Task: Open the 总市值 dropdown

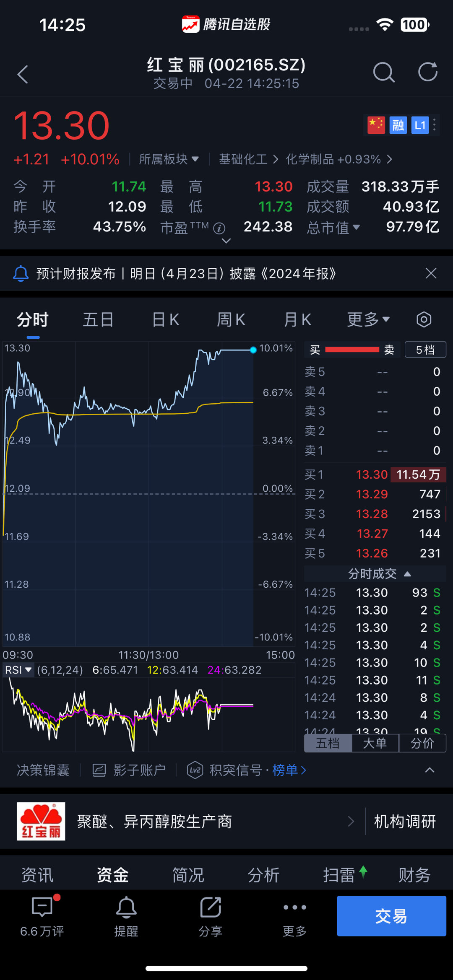Action: tap(333, 227)
